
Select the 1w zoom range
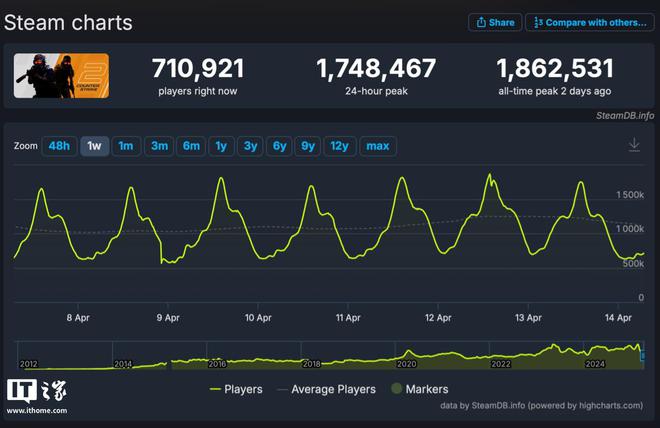(x=94, y=146)
